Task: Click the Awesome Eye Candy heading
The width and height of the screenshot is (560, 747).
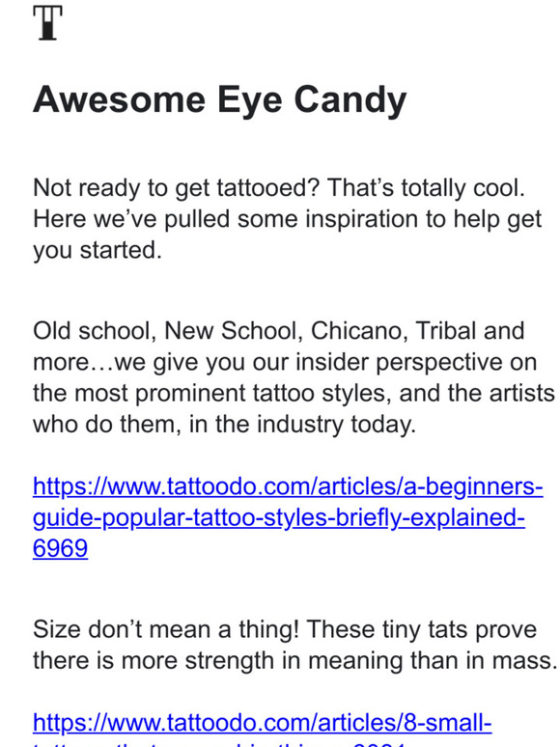Action: click(220, 99)
